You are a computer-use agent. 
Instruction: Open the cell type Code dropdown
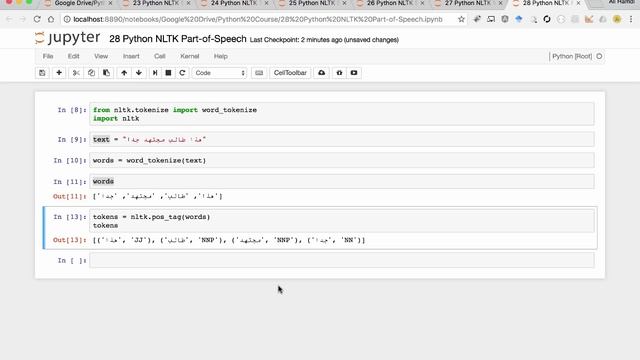coord(220,73)
